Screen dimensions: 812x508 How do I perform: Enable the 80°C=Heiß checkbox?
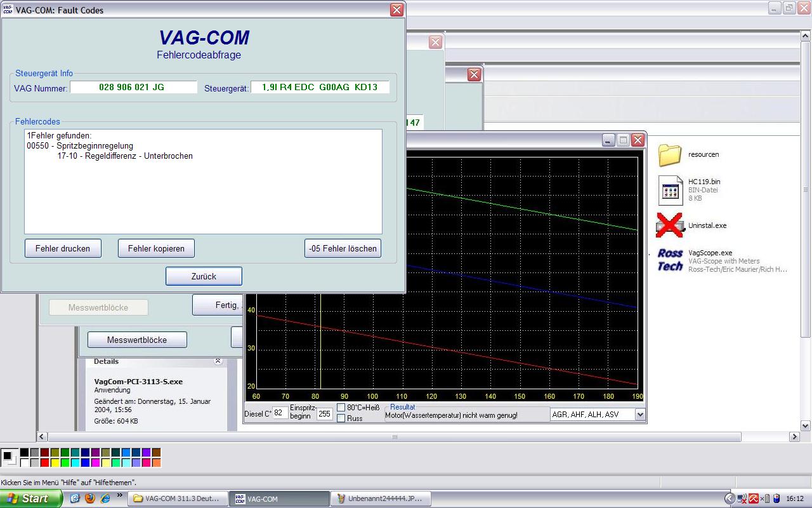341,408
